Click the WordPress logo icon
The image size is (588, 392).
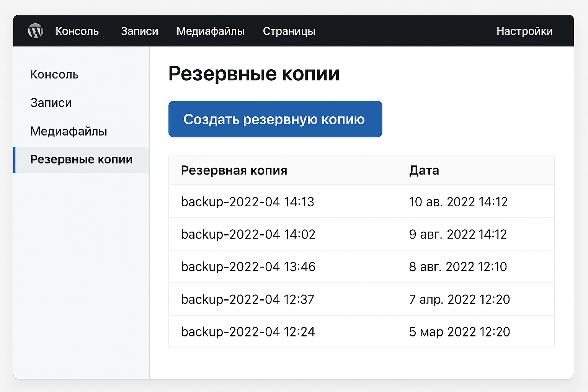pyautogui.click(x=36, y=31)
